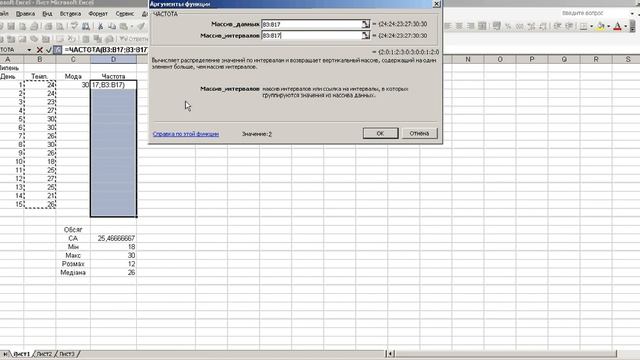Click Отмена to cancel the dialog

click(419, 133)
